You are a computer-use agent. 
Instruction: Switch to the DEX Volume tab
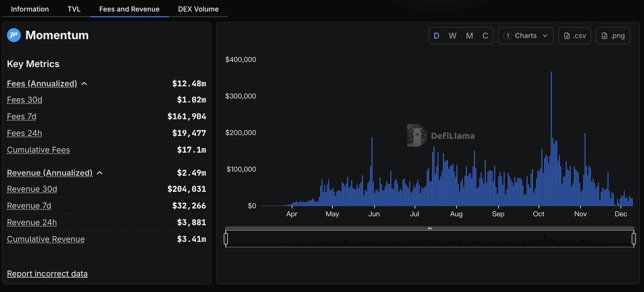pyautogui.click(x=198, y=9)
